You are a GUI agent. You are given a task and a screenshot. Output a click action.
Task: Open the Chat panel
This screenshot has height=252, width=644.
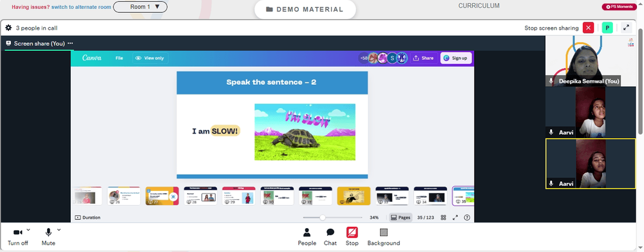point(330,237)
